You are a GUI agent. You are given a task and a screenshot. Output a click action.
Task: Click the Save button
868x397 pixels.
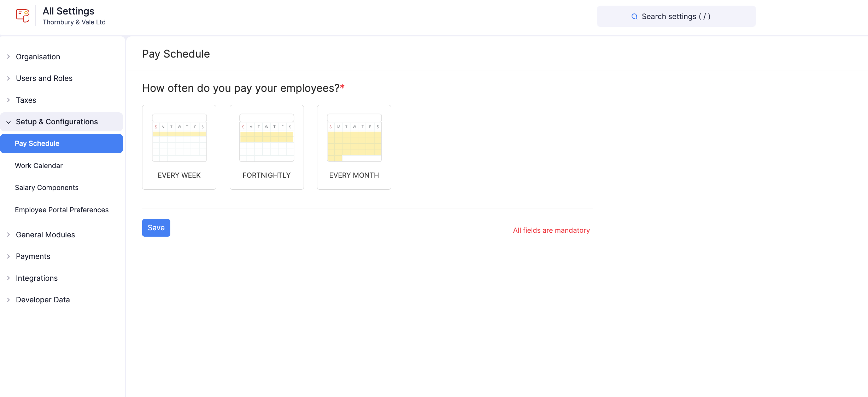(156, 228)
